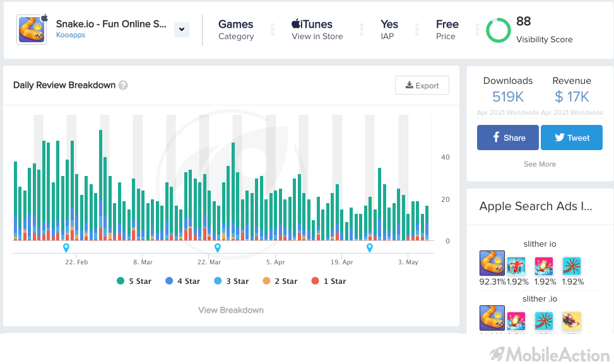Viewport: 614px width, 364px height.
Task: Open the View Breakdown link
Action: [231, 310]
